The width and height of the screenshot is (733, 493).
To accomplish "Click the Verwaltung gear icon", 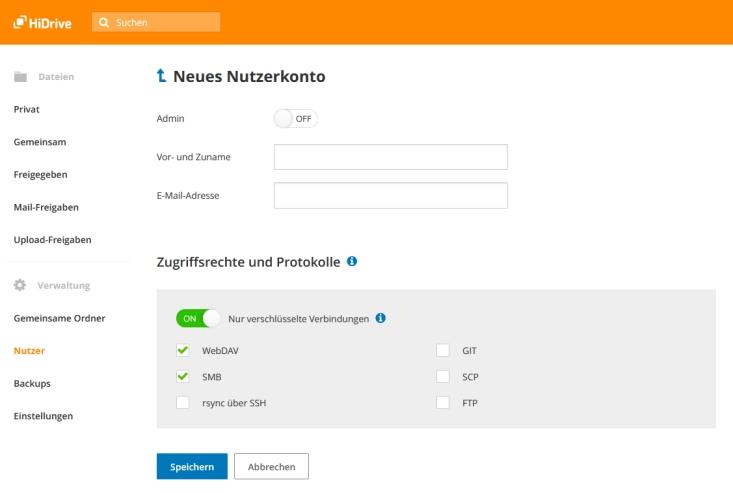I will tap(20, 285).
